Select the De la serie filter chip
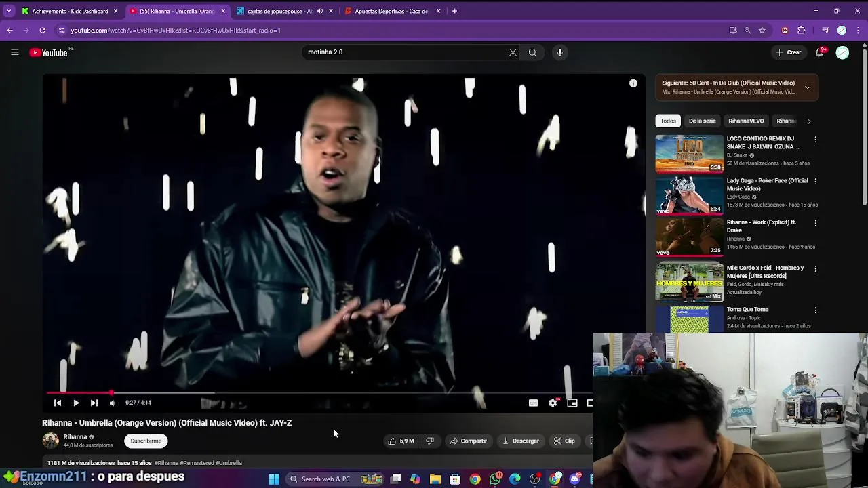This screenshot has width=868, height=488. click(702, 121)
